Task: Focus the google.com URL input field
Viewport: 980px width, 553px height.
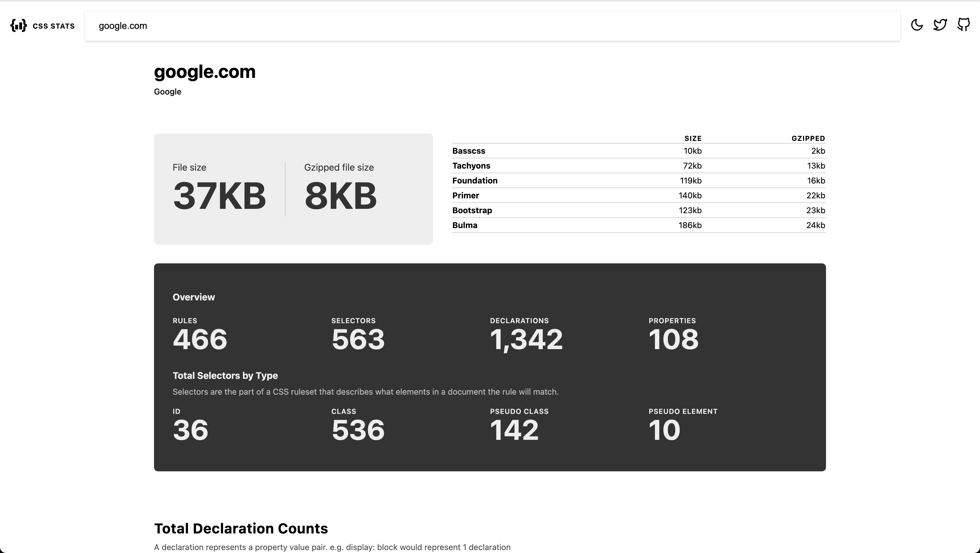Action: (492, 26)
